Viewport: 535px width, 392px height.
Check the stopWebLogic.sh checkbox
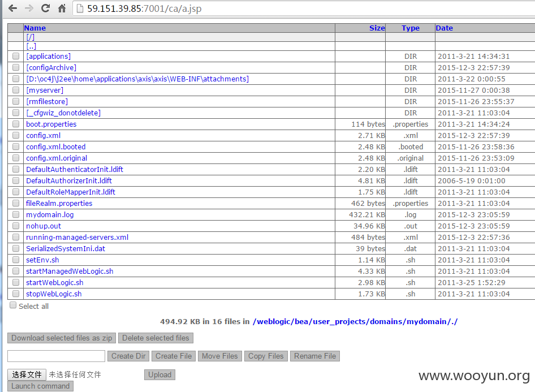point(16,294)
